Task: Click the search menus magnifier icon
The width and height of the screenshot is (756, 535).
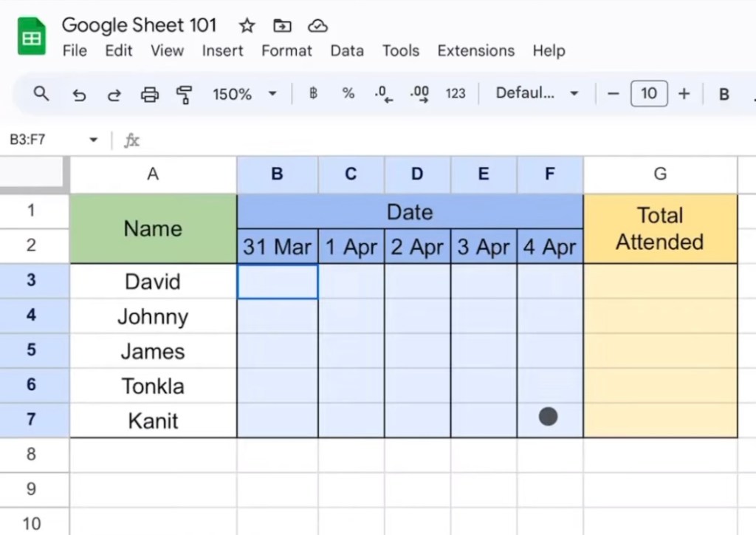Action: 42,94
